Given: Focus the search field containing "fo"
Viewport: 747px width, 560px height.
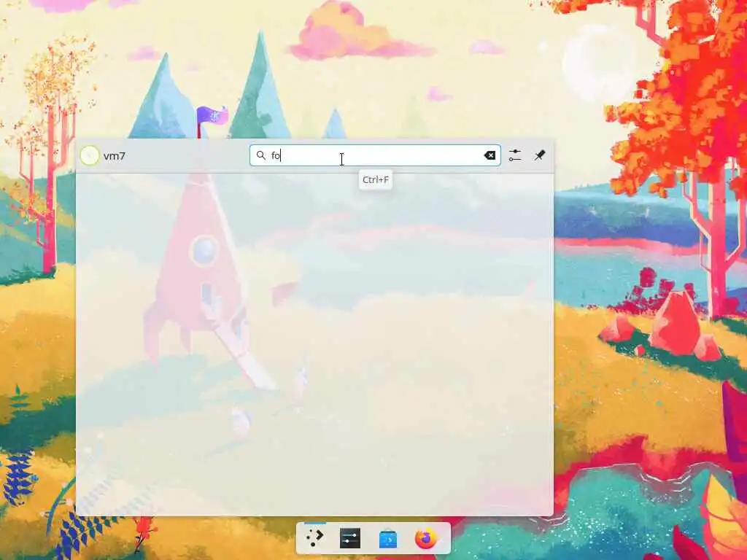Looking at the screenshot, I should 375,155.
